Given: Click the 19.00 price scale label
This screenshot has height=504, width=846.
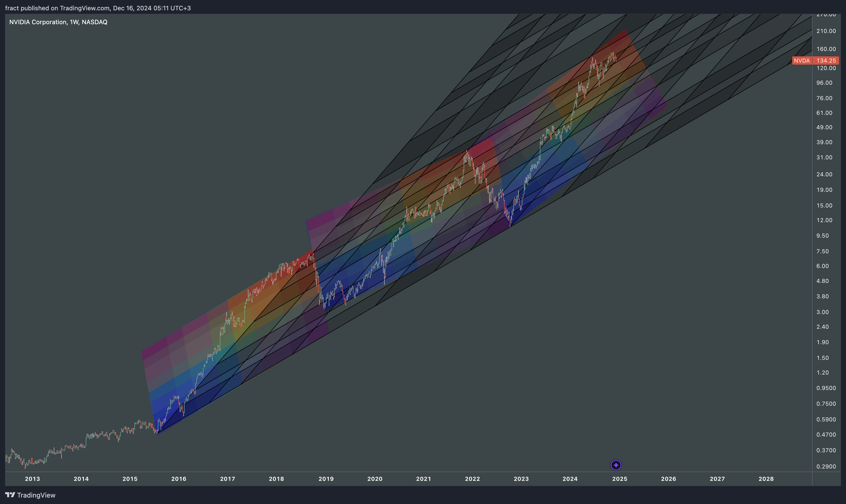Looking at the screenshot, I should point(824,190).
